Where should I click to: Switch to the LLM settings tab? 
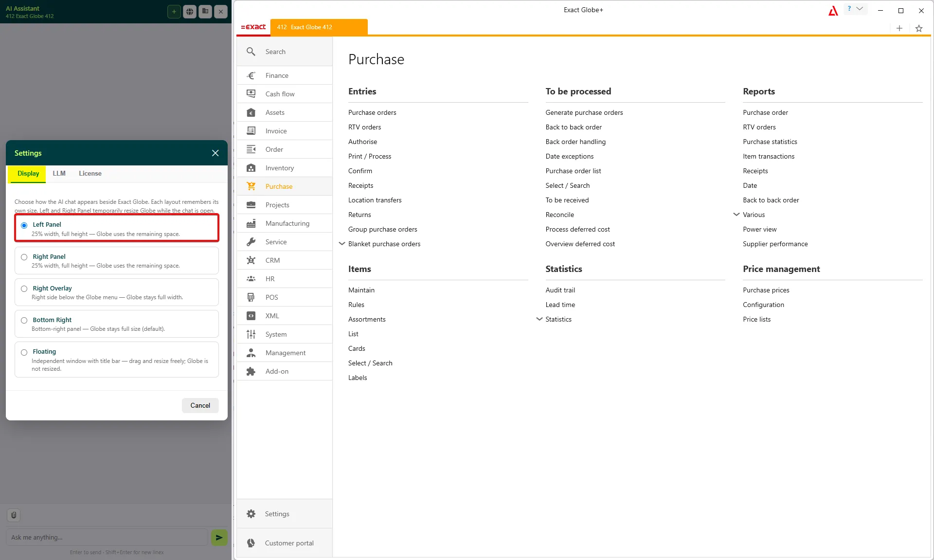click(59, 174)
